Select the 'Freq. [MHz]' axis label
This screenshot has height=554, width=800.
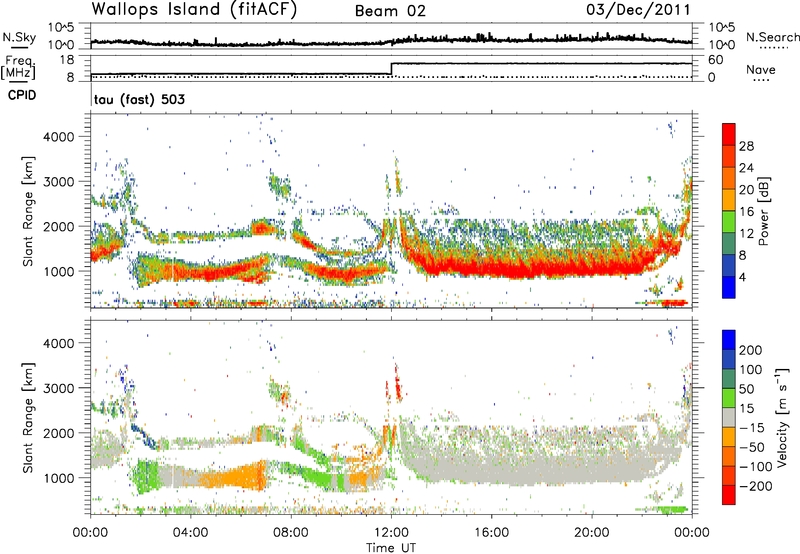pos(19,68)
